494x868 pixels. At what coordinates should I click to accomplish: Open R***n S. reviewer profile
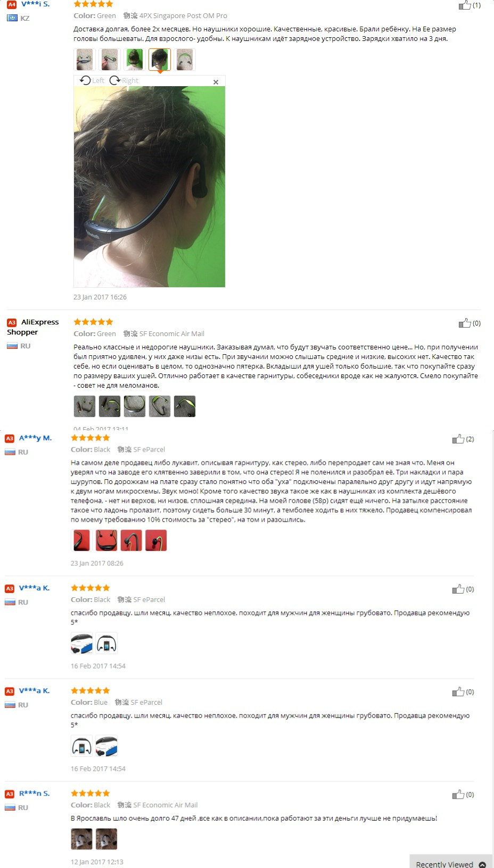click(x=34, y=794)
